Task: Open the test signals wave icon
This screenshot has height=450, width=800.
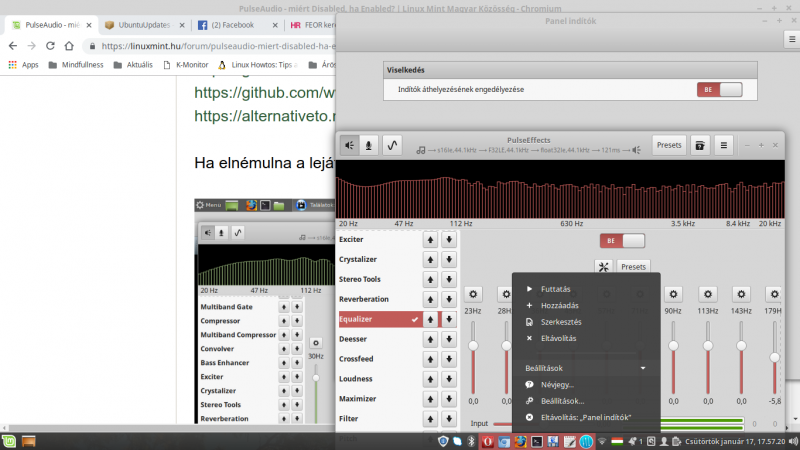Action: 392,145
